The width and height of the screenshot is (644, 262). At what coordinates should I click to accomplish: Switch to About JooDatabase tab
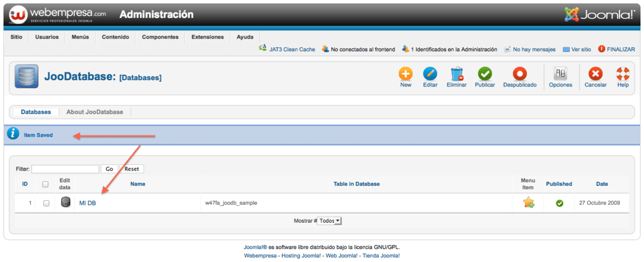pyautogui.click(x=95, y=112)
